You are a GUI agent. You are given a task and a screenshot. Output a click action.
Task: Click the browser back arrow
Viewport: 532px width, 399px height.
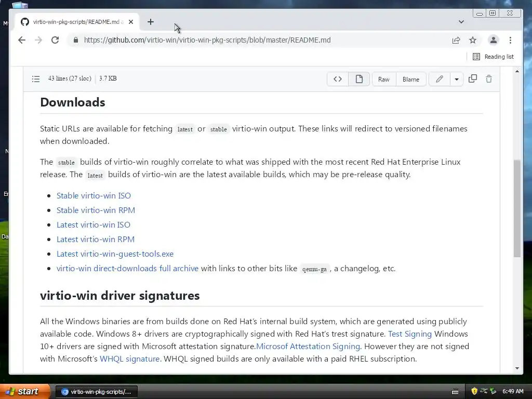pos(22,40)
